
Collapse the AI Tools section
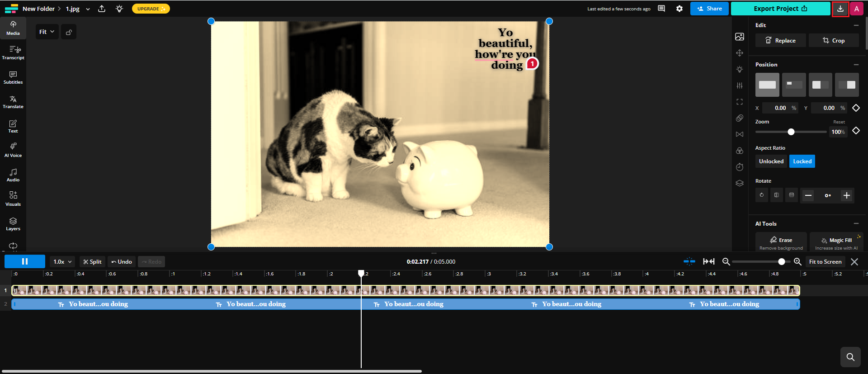[856, 224]
